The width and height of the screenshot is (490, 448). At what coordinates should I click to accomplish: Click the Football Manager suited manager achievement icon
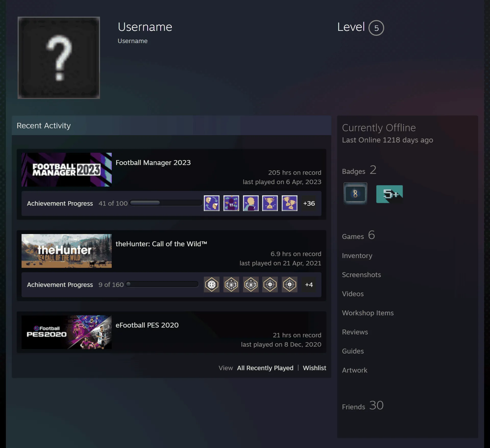click(231, 203)
